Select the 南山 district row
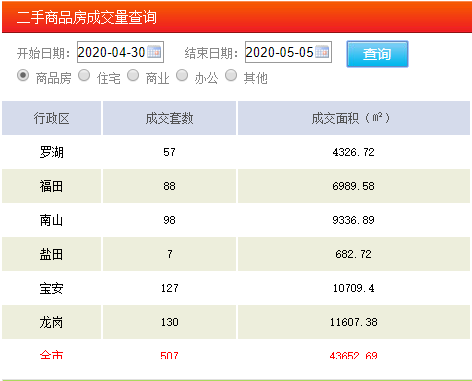The width and height of the screenshot is (472, 381). coord(236,220)
